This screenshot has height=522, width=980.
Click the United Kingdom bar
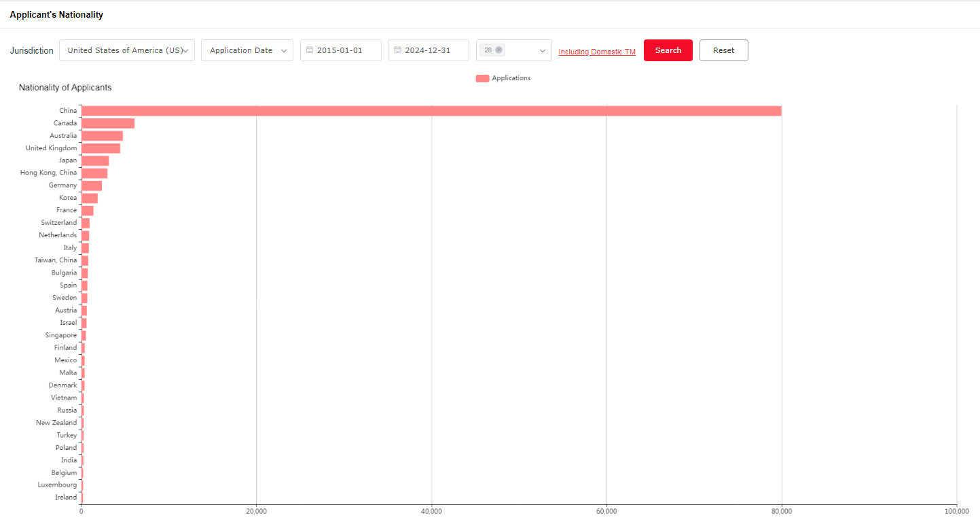click(101, 148)
